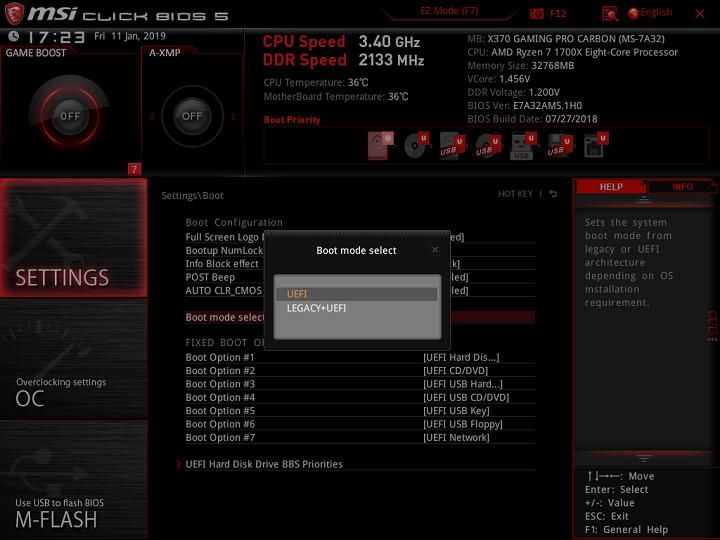The height and width of the screenshot is (540, 720).
Task: Select the USB key boot priority icon
Action: coord(521,147)
